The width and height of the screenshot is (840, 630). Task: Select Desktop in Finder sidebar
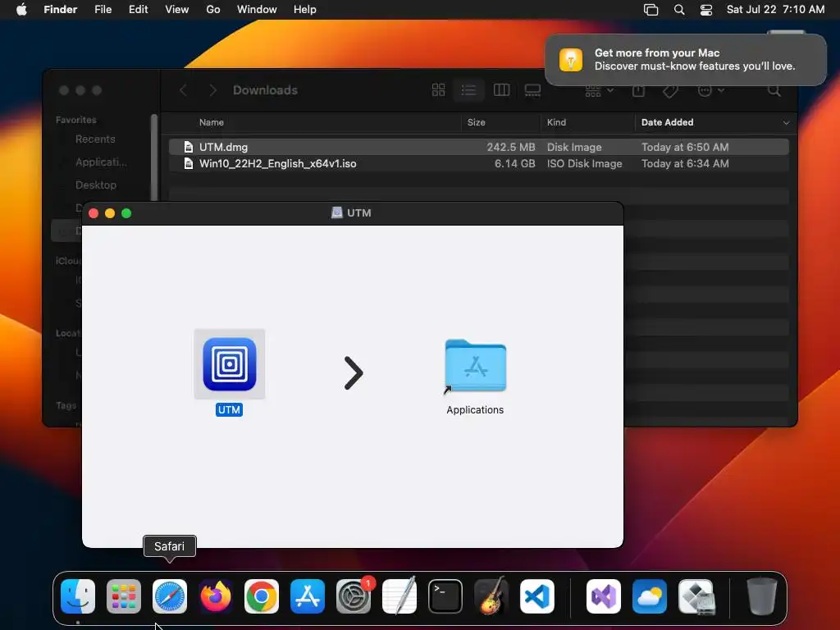point(95,185)
